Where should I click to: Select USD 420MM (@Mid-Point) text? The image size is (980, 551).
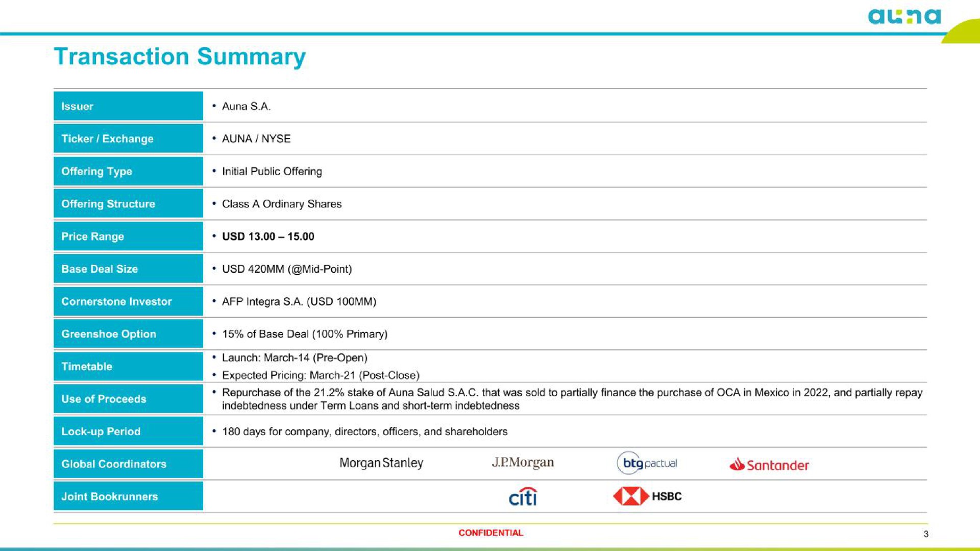click(287, 269)
